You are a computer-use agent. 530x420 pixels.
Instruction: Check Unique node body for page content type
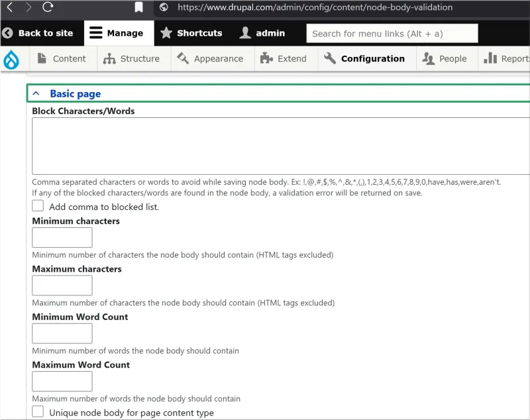38,411
